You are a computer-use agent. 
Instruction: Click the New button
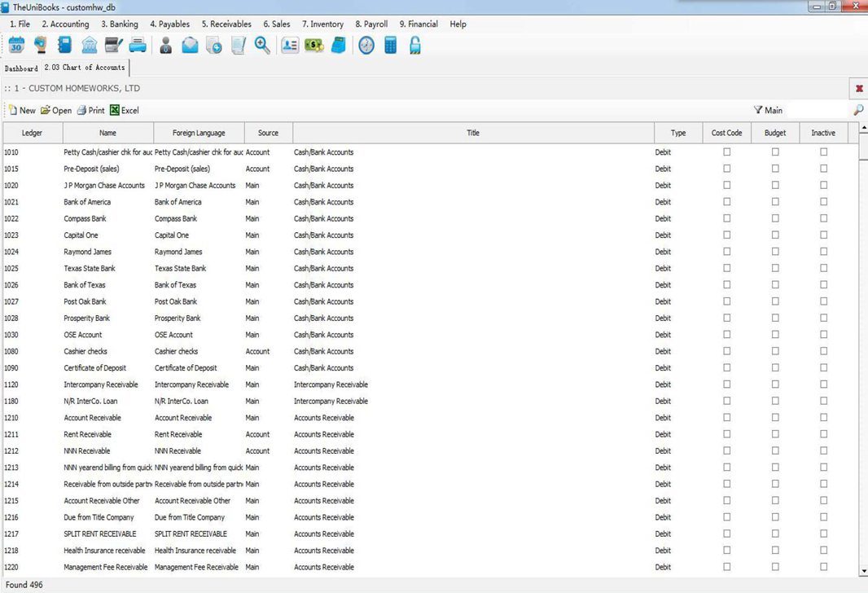coord(22,110)
